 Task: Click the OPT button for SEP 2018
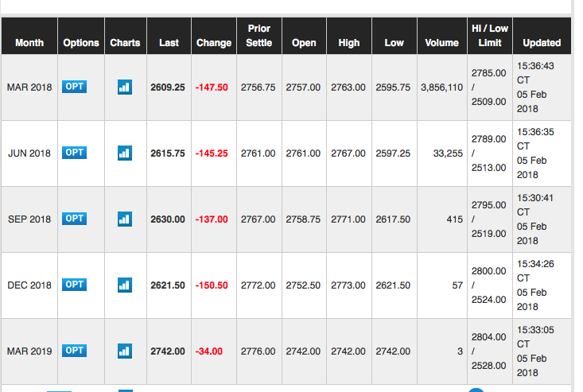click(74, 219)
